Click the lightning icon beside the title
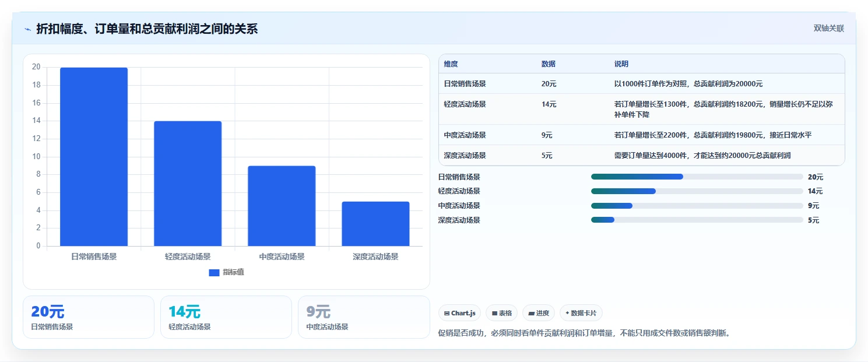 [28, 29]
